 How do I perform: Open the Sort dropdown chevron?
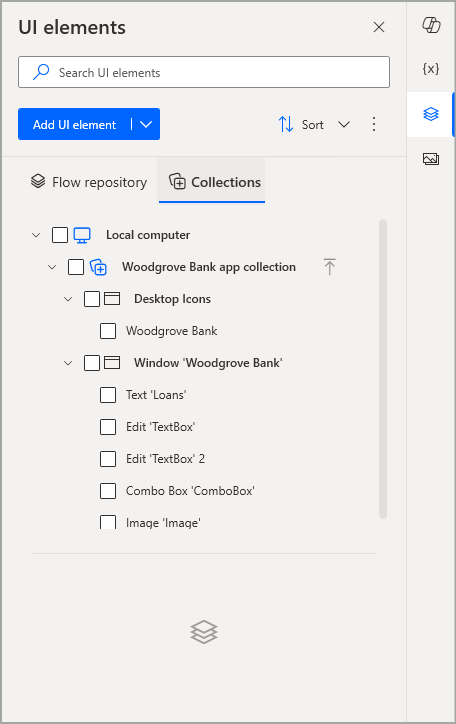click(x=344, y=124)
